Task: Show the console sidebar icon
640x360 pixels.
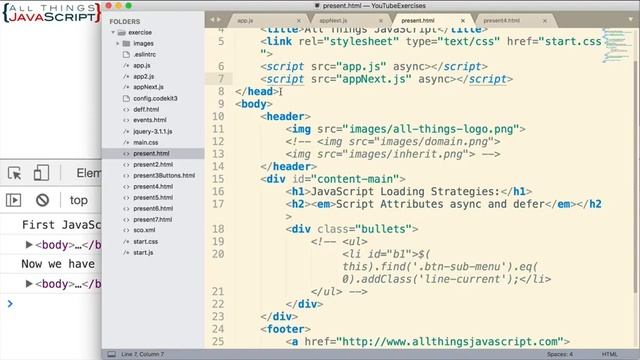Action: [13, 200]
